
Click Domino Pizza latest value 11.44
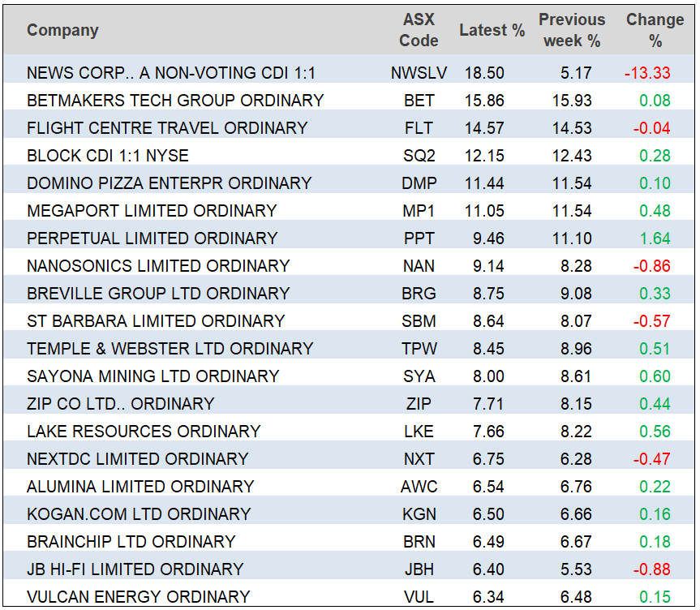pos(484,183)
